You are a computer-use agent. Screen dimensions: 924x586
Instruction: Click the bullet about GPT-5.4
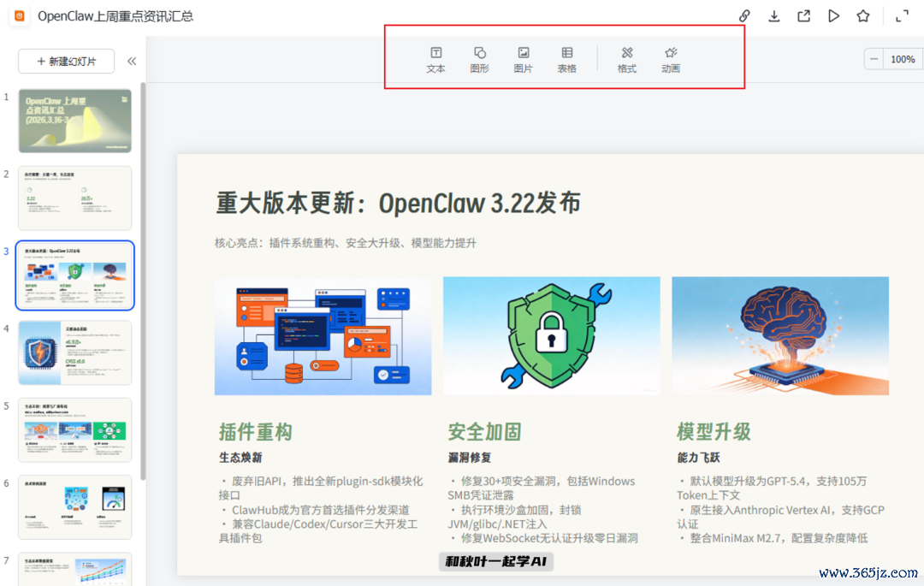773,488
